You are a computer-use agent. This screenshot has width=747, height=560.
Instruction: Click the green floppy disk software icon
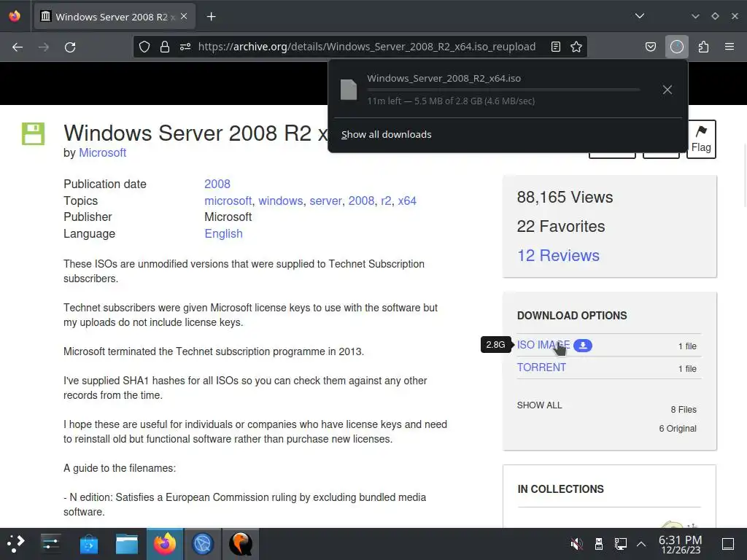coord(33,134)
